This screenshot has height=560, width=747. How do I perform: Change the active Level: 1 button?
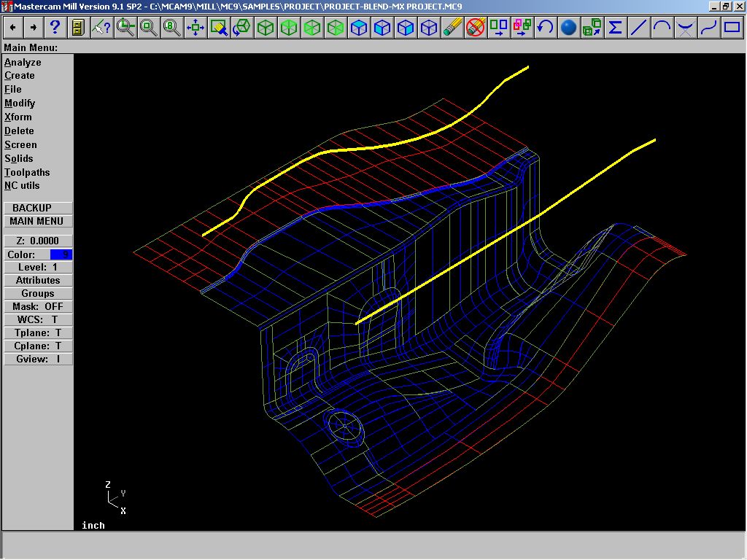click(x=38, y=268)
